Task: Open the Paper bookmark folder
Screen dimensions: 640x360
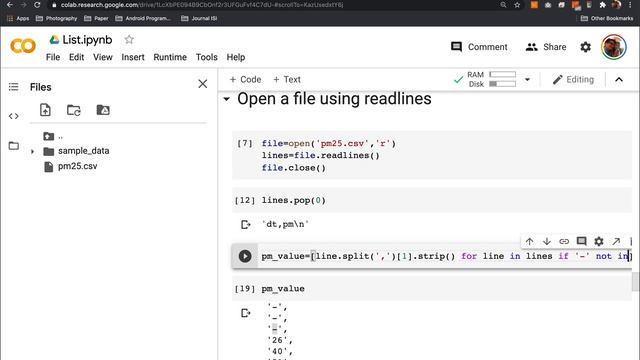Action: point(96,18)
